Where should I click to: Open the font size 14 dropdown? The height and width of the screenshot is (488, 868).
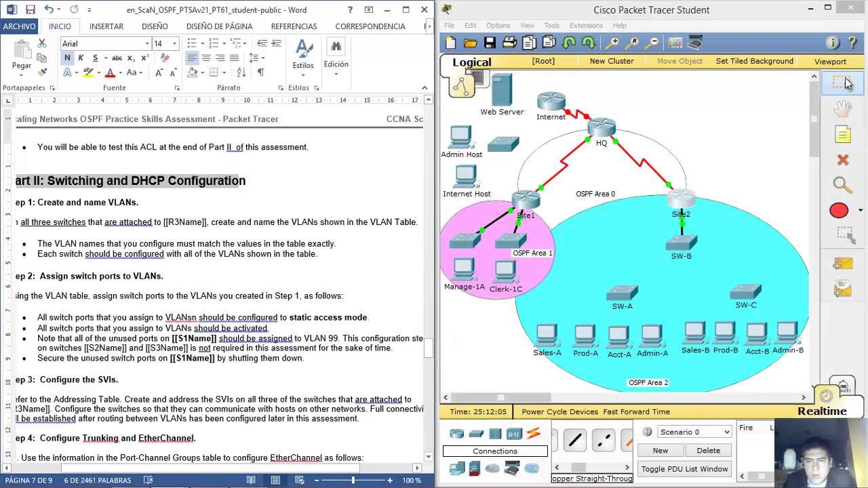click(174, 43)
